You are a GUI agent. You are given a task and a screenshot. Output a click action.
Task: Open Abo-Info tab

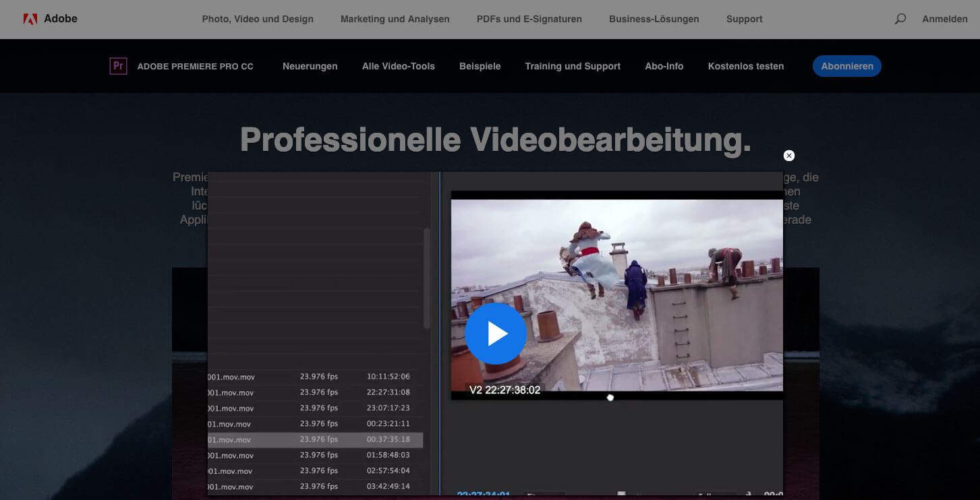click(x=664, y=66)
